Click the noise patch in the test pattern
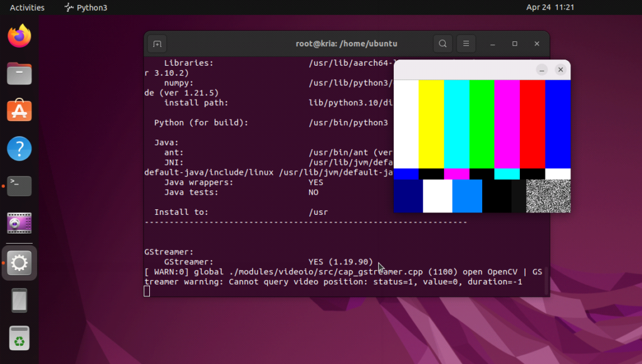The image size is (642, 364). (x=548, y=196)
